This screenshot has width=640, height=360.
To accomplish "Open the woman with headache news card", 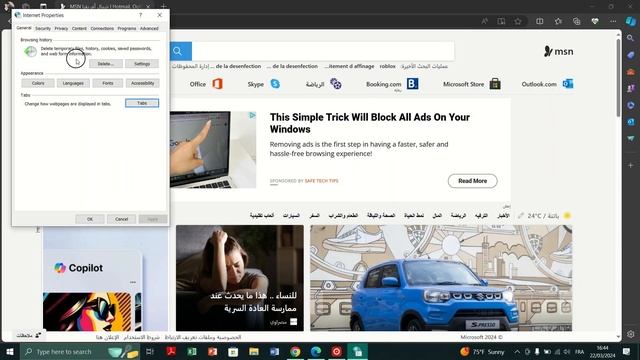I will (x=240, y=278).
